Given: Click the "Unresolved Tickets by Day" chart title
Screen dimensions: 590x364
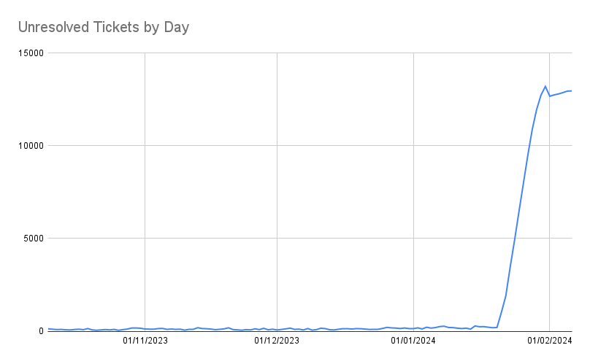Looking at the screenshot, I should (104, 28).
